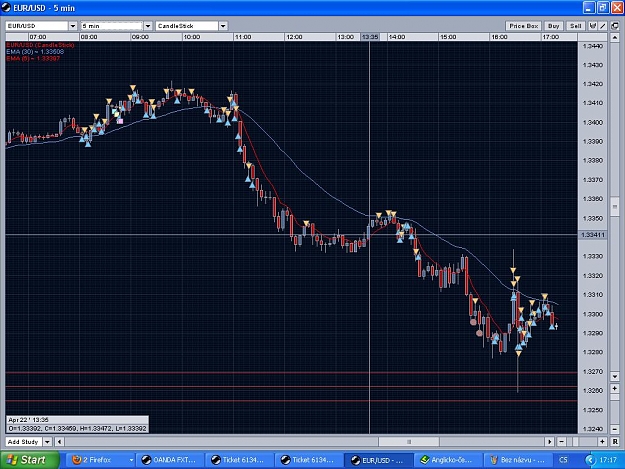
Task: Select the trend line drawing tool
Action: pyautogui.click(x=603, y=26)
